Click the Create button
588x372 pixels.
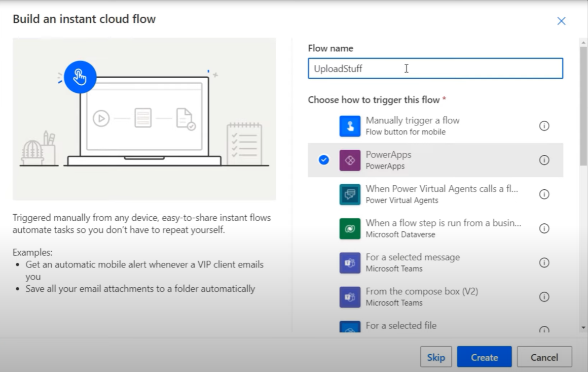(484, 357)
